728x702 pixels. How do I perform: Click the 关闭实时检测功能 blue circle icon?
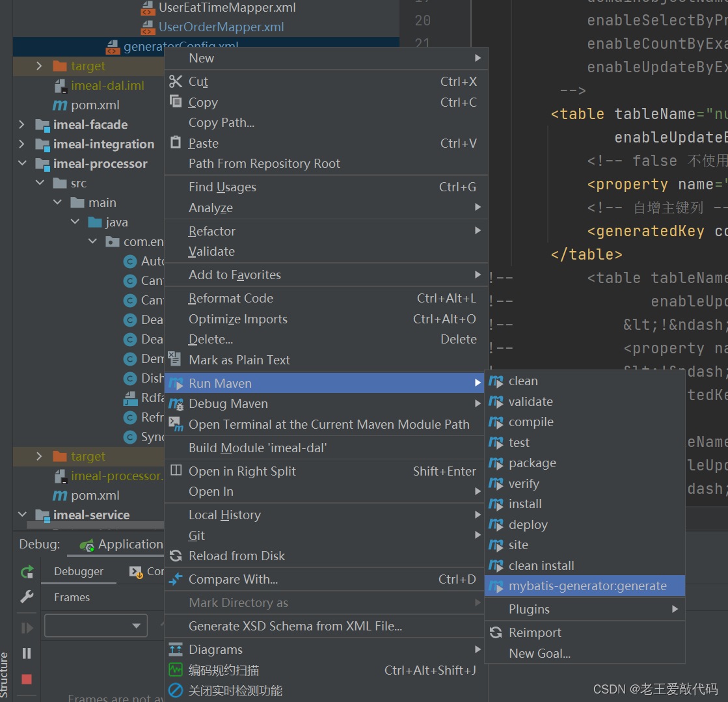pyautogui.click(x=176, y=690)
